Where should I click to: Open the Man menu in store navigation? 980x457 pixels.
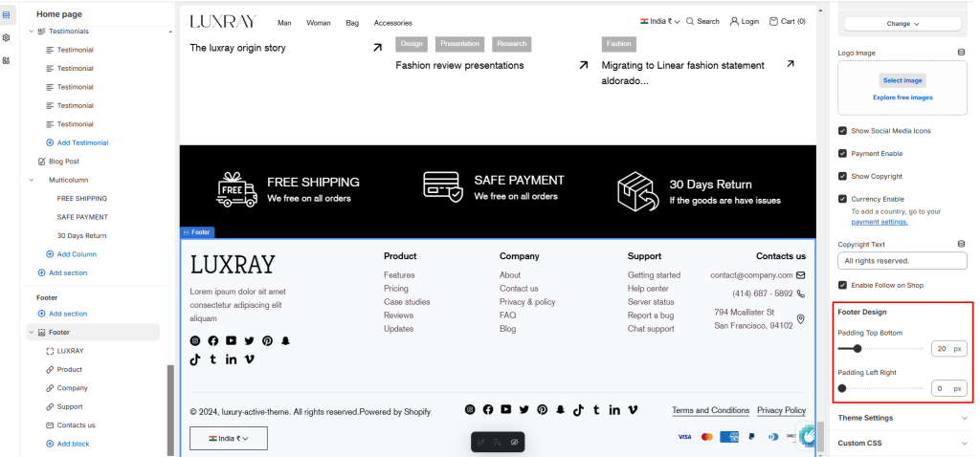(284, 23)
